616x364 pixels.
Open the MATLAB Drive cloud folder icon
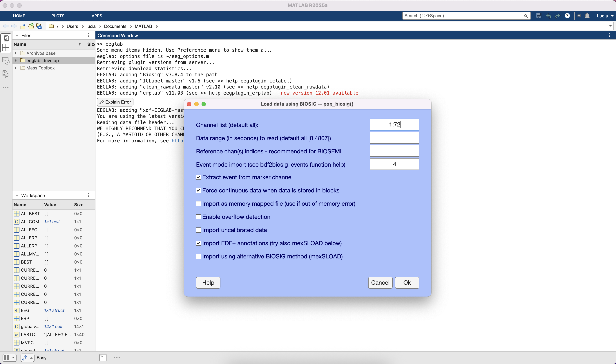click(x=39, y=26)
